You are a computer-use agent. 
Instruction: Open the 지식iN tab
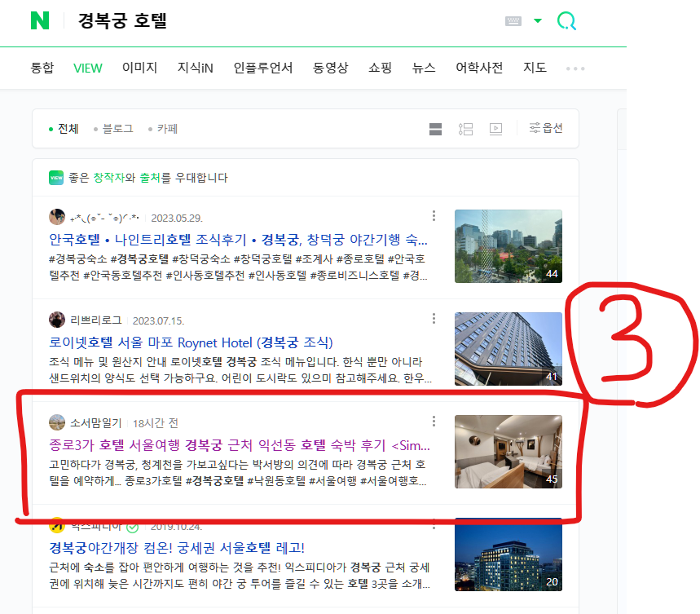[x=195, y=68]
